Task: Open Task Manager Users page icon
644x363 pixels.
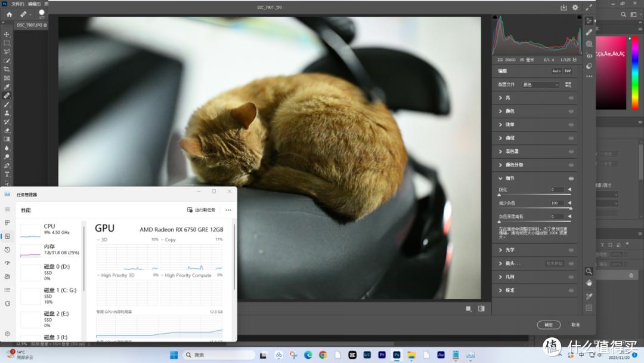Action: 7,276
